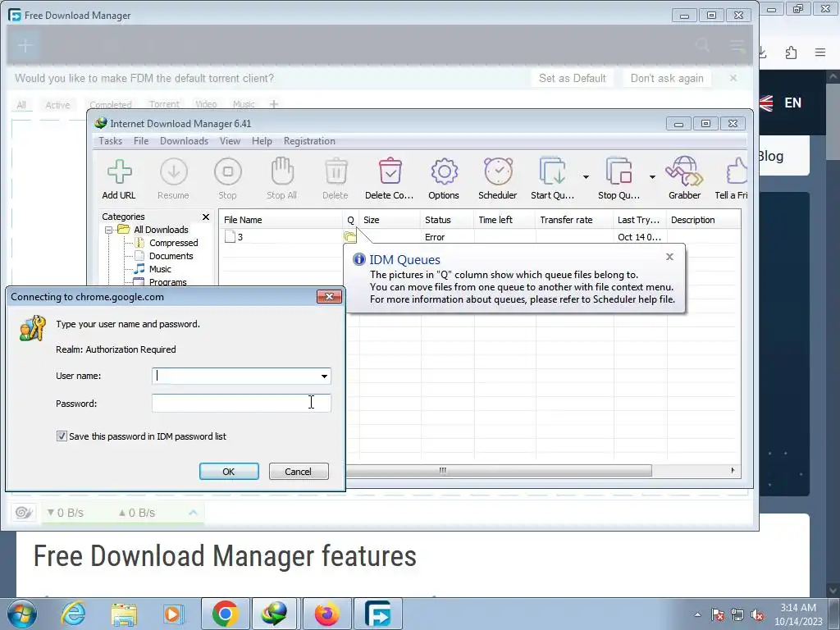
Task: Click the Free Download Manager taskbar icon
Action: point(377,614)
